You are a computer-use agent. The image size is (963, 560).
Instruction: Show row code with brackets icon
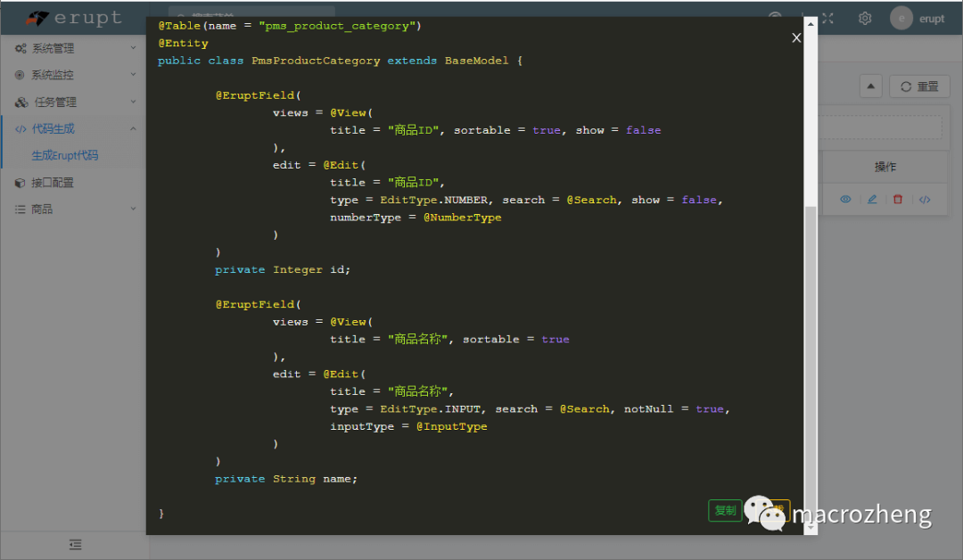click(x=925, y=199)
